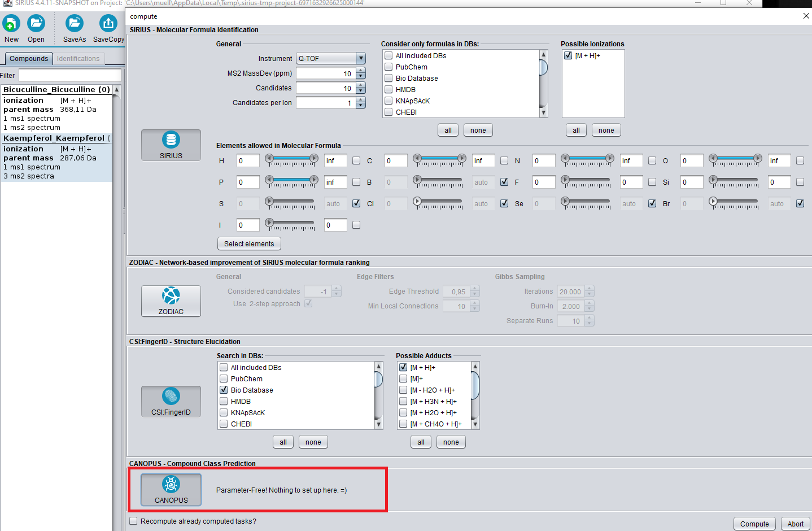Select the Bicuculline_Bicuculline compound entry
812x531 pixels.
tap(57, 108)
